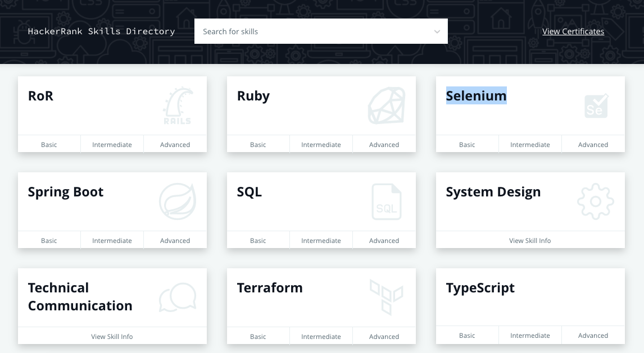Click the highlighted Selenium title
The width and height of the screenshot is (644, 353).
(x=477, y=95)
